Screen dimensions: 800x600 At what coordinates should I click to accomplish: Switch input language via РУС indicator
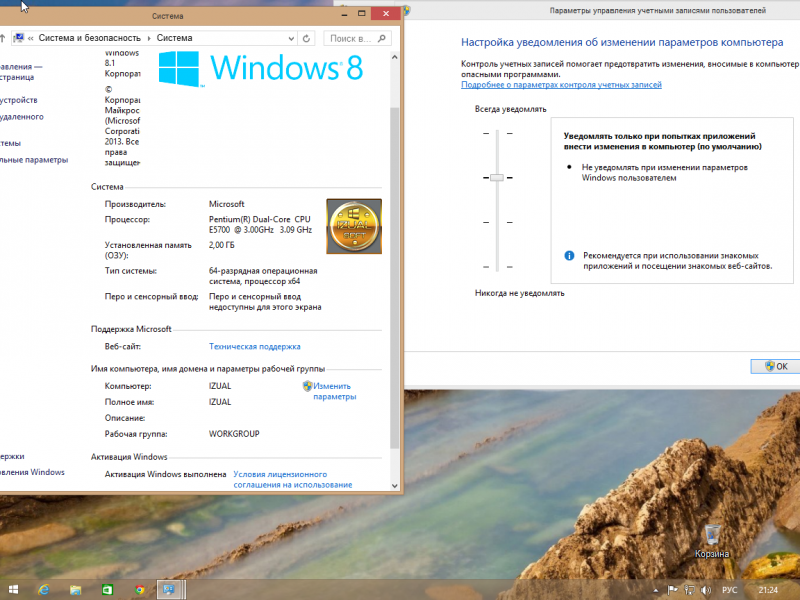pos(729,590)
